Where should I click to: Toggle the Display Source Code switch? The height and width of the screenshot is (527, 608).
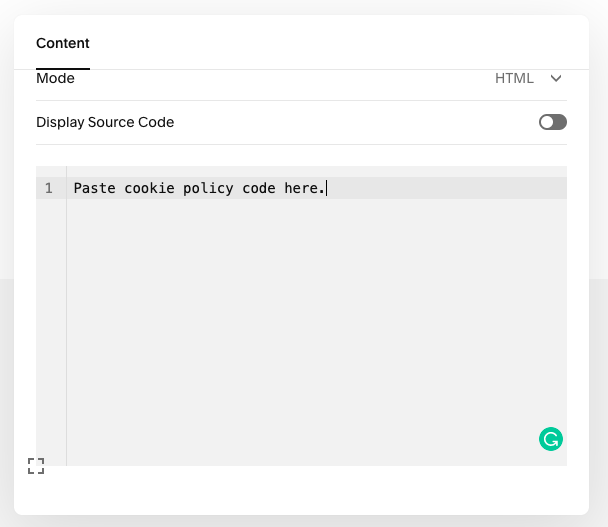point(553,122)
